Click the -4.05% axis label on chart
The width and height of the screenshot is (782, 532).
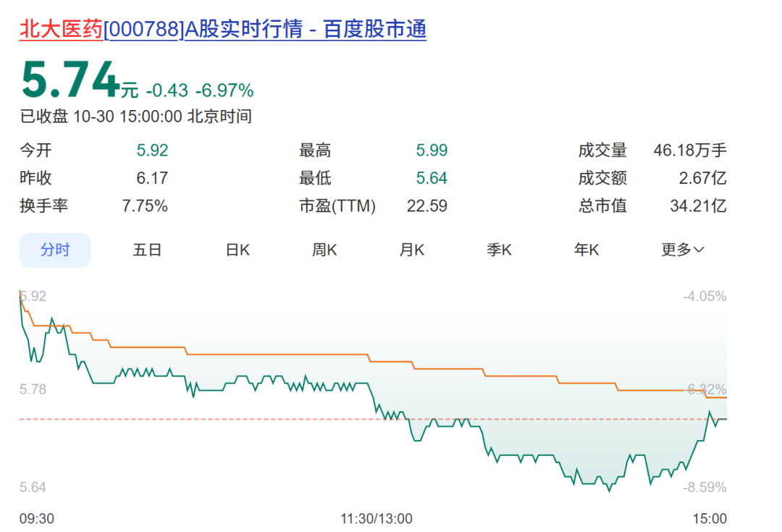click(x=705, y=296)
